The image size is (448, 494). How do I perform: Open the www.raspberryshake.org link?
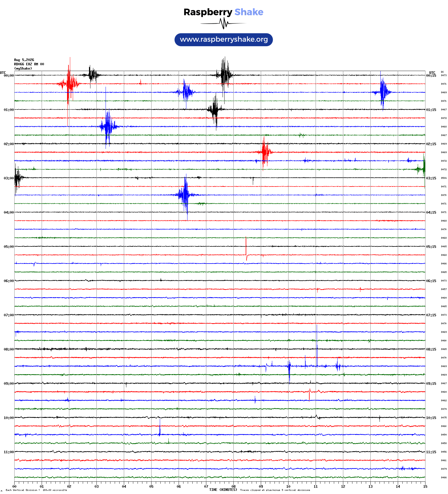(x=224, y=40)
